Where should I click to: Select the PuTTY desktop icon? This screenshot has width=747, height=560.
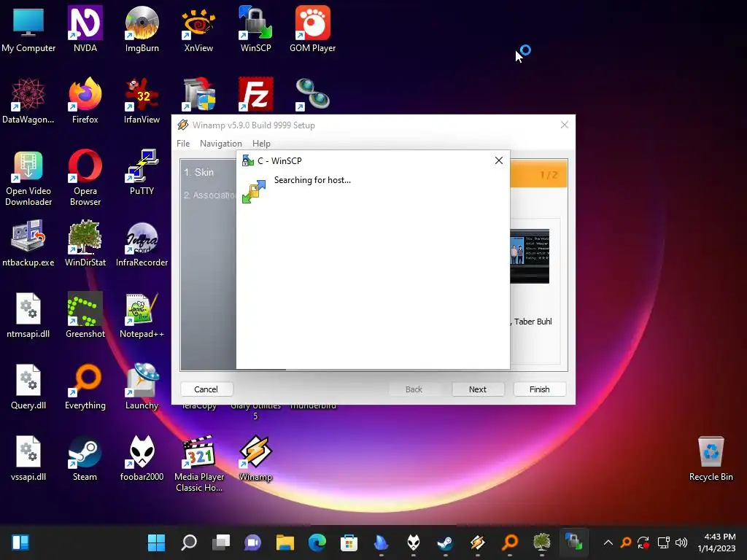(142, 172)
